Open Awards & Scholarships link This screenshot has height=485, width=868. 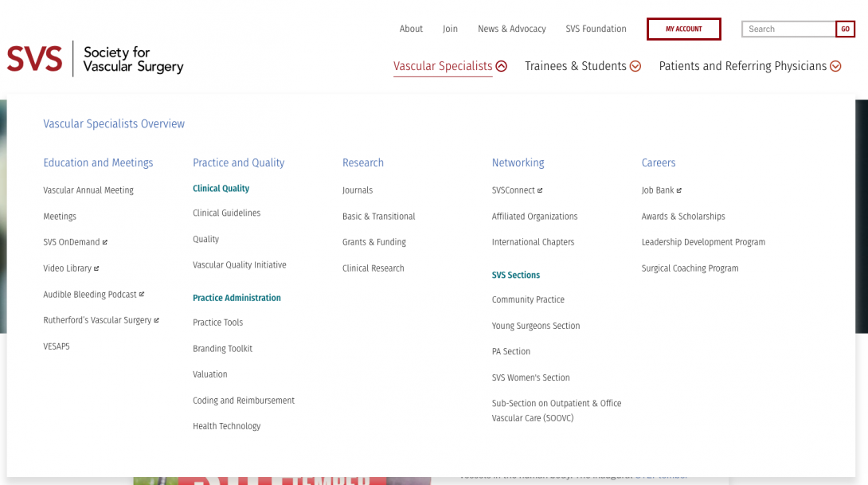point(683,217)
